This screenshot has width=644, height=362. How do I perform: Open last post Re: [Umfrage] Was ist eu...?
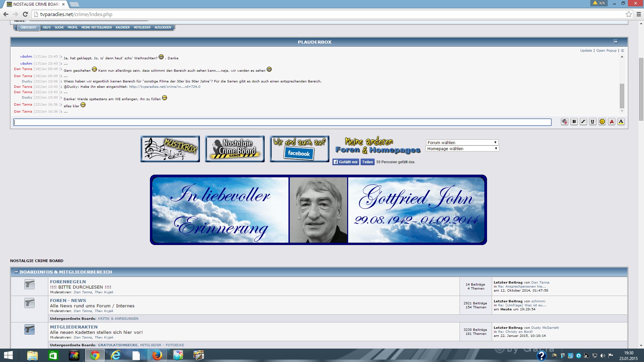pos(522,305)
